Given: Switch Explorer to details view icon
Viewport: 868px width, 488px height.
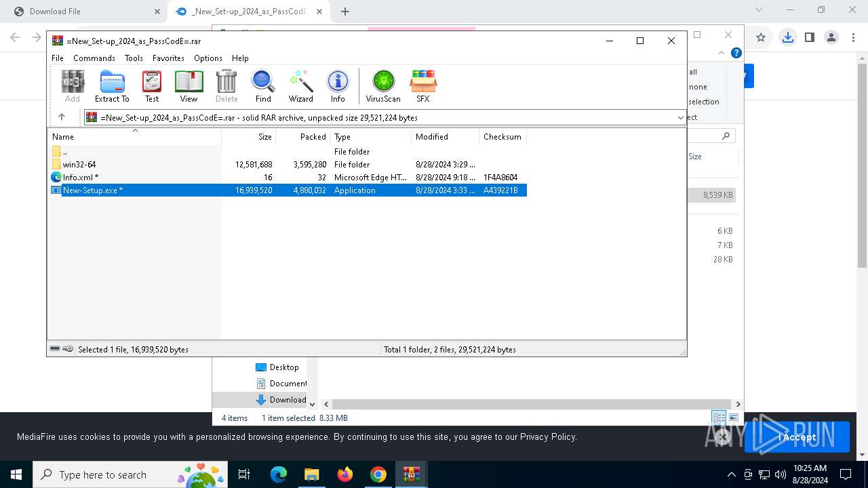Looking at the screenshot, I should [719, 418].
